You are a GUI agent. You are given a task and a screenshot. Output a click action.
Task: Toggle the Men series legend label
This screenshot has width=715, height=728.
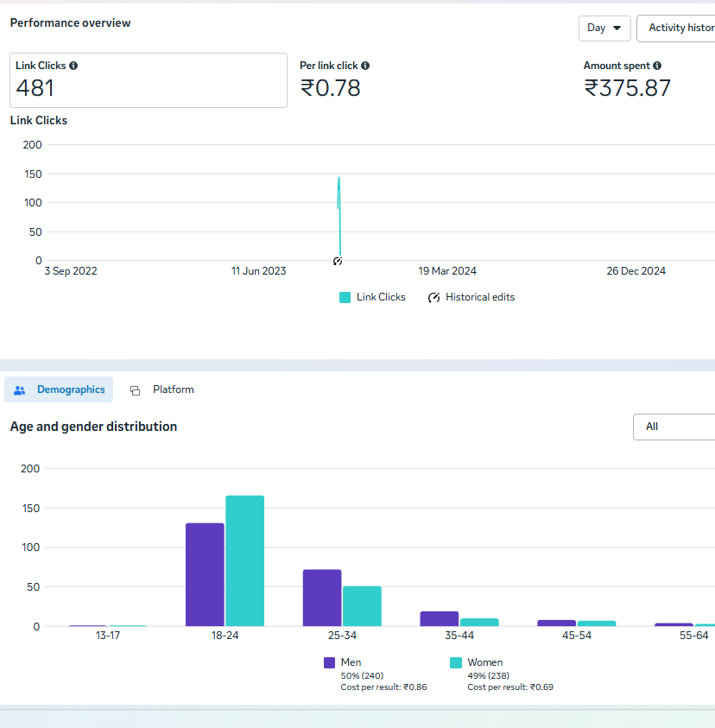tap(351, 662)
